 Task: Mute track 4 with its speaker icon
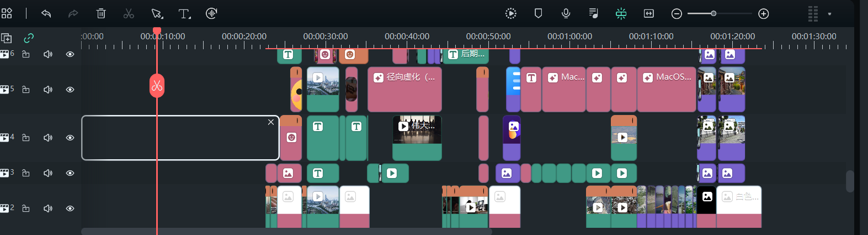click(x=48, y=138)
